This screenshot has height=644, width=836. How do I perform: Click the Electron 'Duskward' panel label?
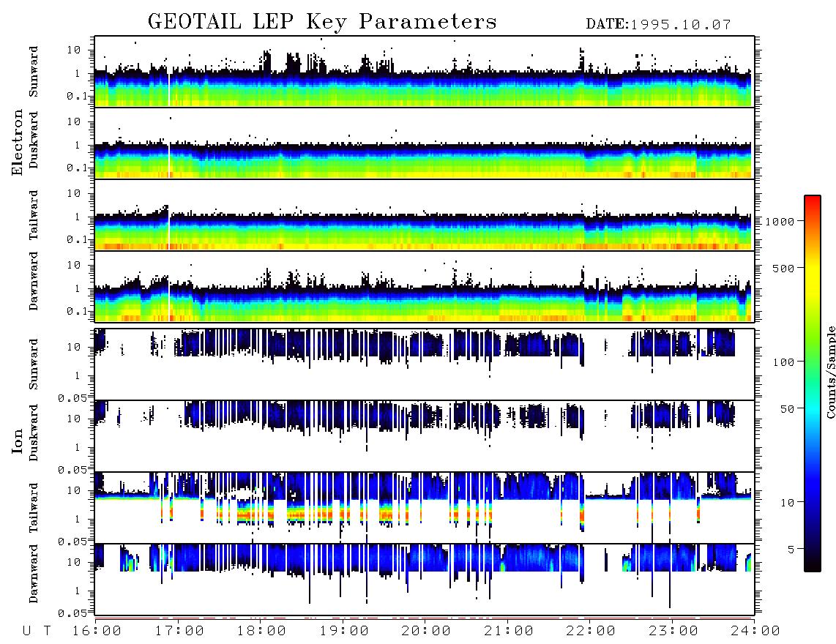[34, 140]
